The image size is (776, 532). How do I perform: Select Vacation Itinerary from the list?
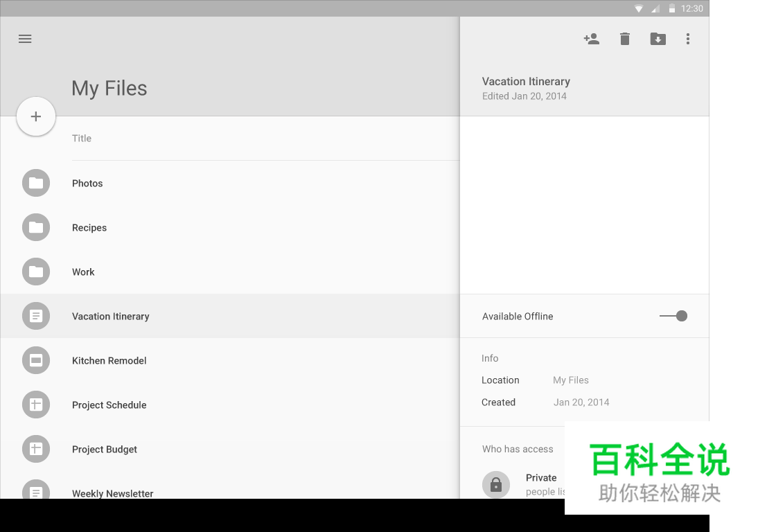[111, 316]
